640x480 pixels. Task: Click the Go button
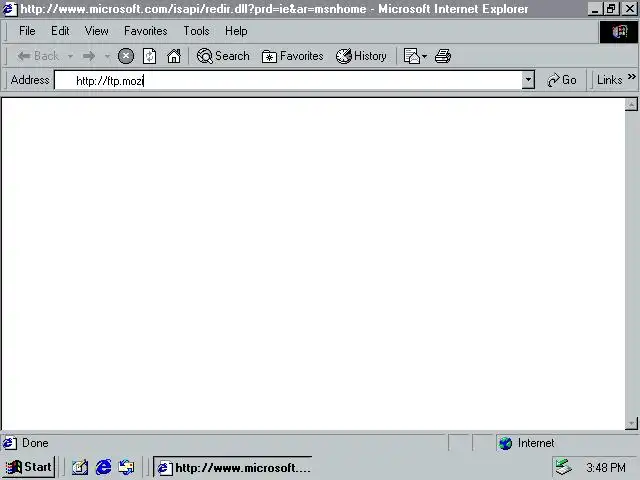click(562, 80)
